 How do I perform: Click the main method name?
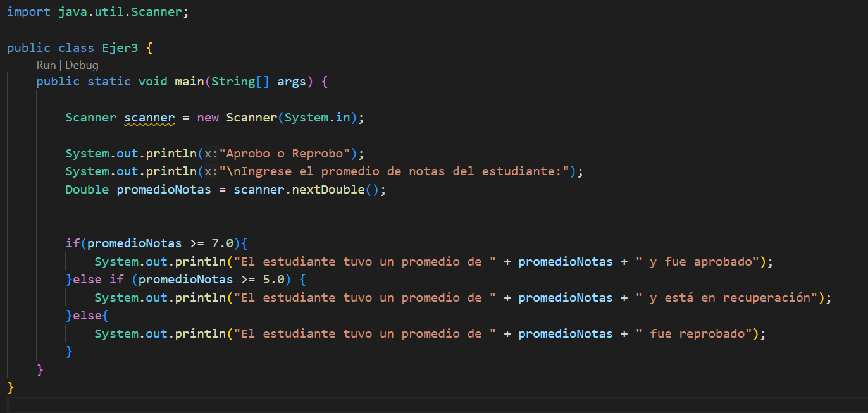pos(189,82)
